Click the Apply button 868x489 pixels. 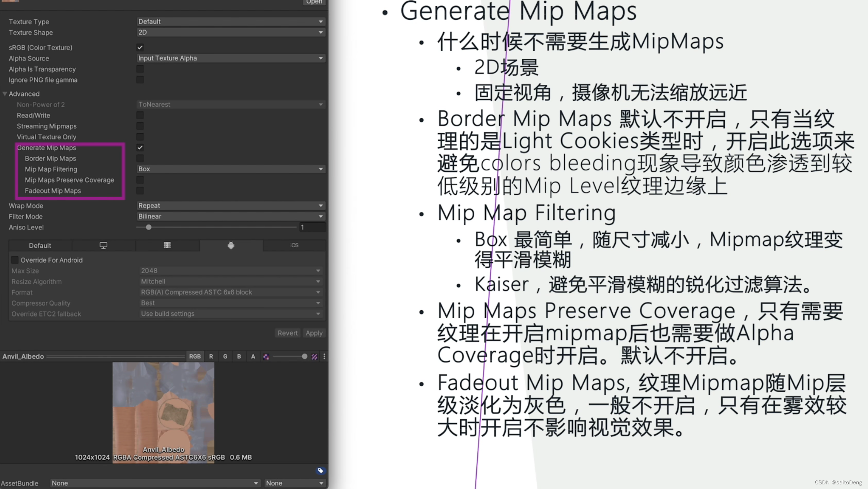click(313, 333)
